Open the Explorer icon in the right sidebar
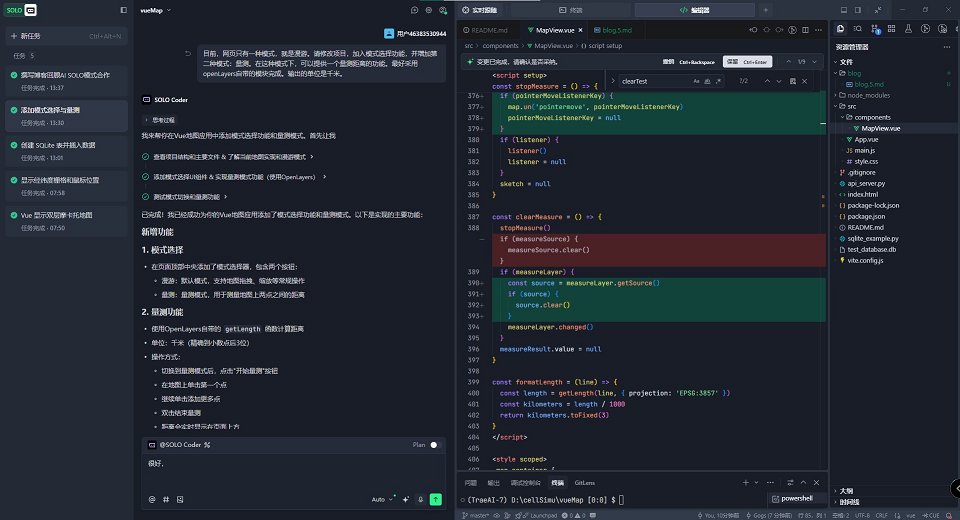 point(841,29)
